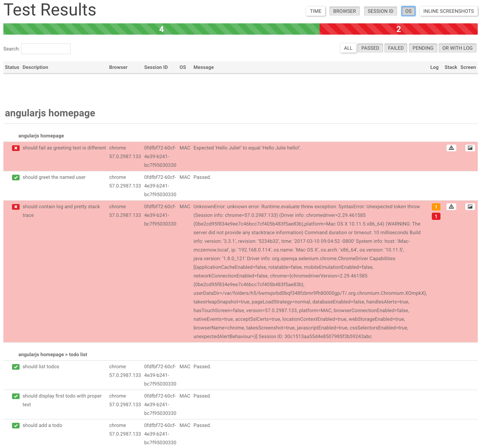
Task: Click red failed status icon of greeting test
Action: 16,148
